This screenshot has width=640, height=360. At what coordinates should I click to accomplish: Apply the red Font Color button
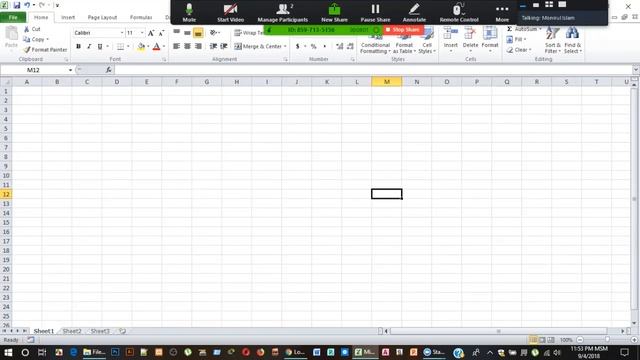pos(156,47)
